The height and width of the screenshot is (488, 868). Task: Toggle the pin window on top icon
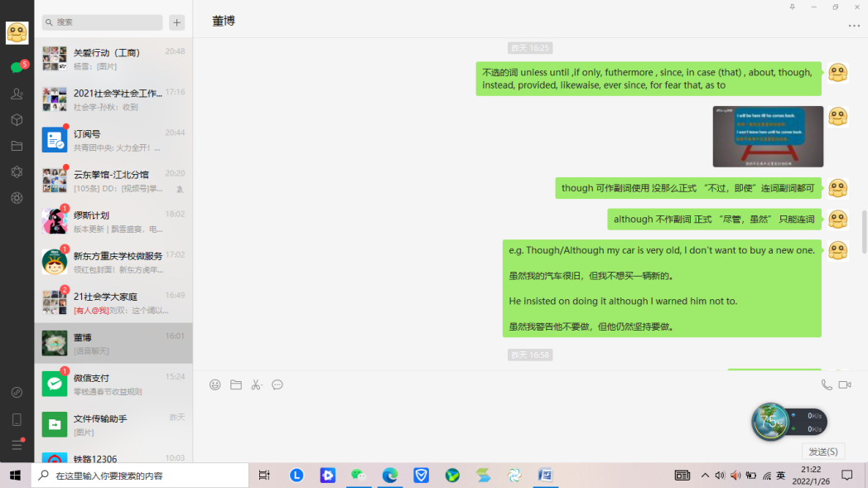click(x=792, y=7)
